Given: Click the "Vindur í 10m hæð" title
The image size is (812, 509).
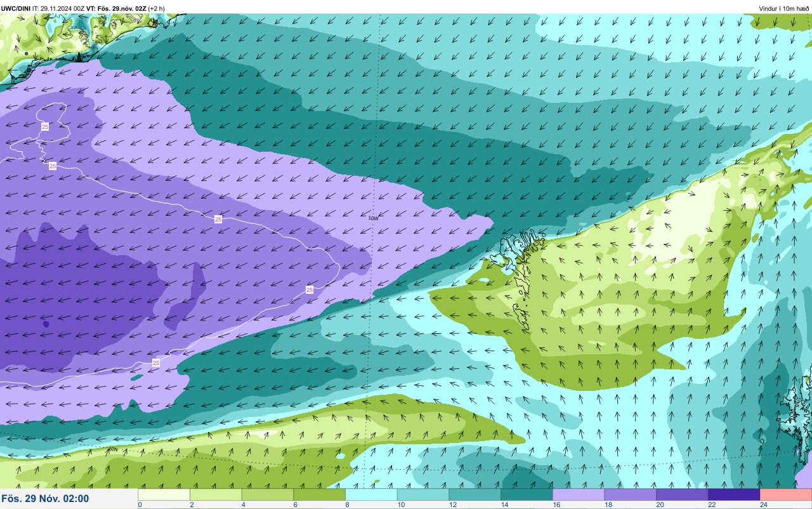Looking at the screenshot, I should point(784,9).
